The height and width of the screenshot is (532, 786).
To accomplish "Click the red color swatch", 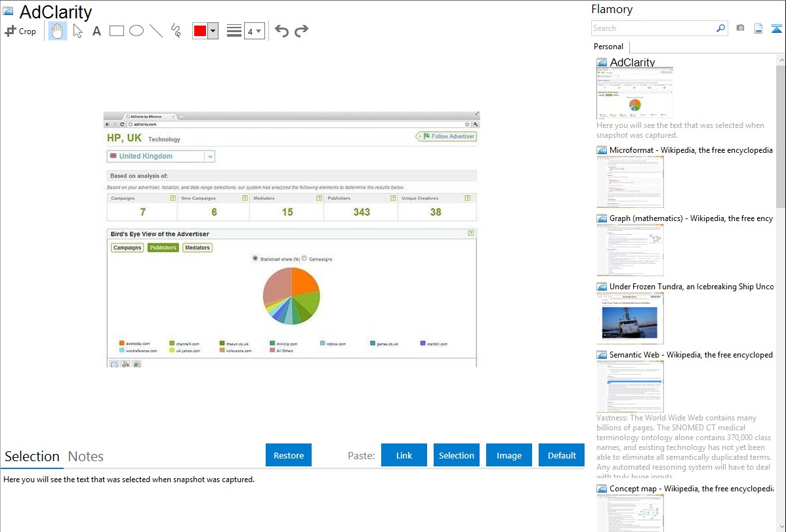I will tap(200, 31).
